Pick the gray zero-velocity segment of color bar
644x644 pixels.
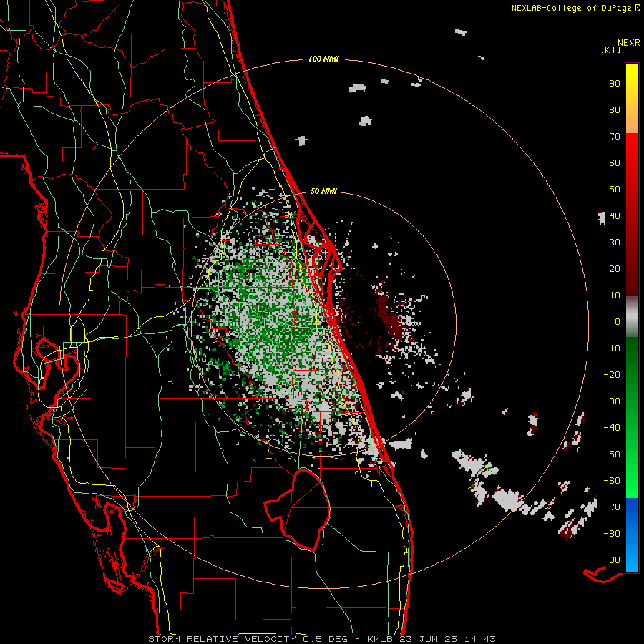[632, 317]
